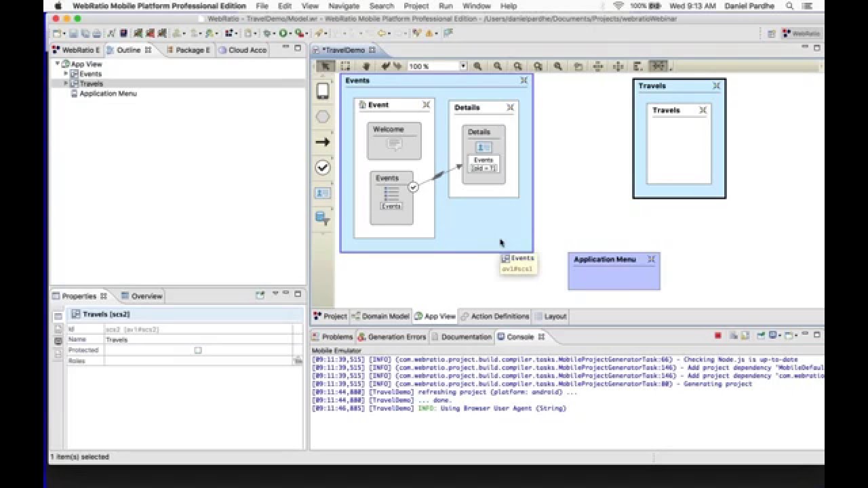Viewport: 868px width, 488px height.
Task: Choose the details view component in palette
Action: [x=323, y=193]
